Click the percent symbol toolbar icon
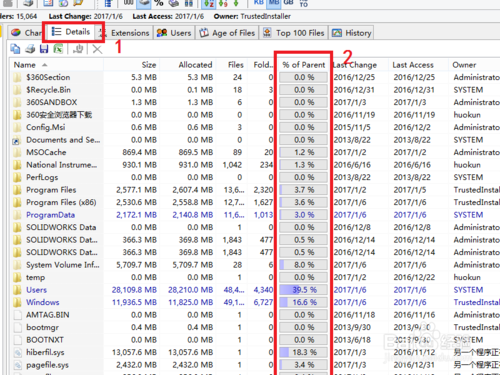This screenshot has height=375, width=500. pyautogui.click(x=159, y=3)
